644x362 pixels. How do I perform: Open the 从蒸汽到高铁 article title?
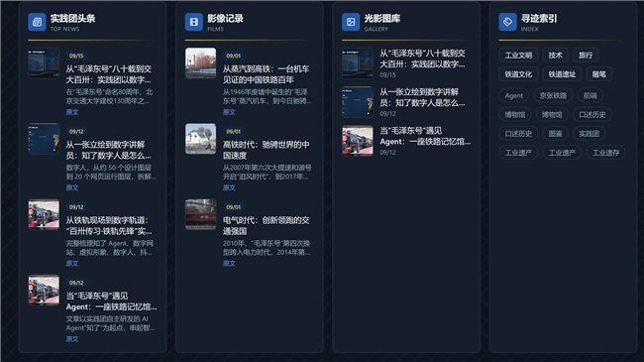point(267,74)
